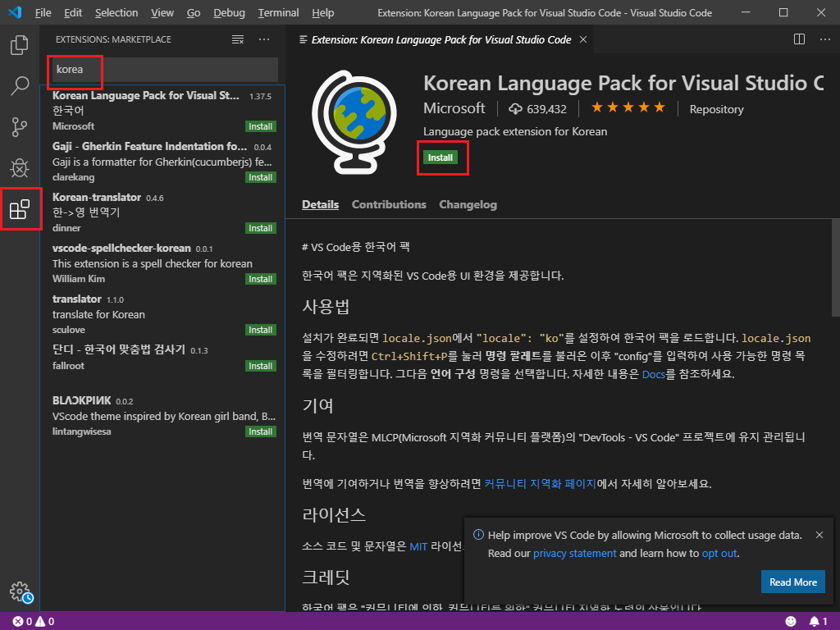Select the Extension: Korean Language Pack editor tab
This screenshot has width=840, height=630.
coord(440,39)
